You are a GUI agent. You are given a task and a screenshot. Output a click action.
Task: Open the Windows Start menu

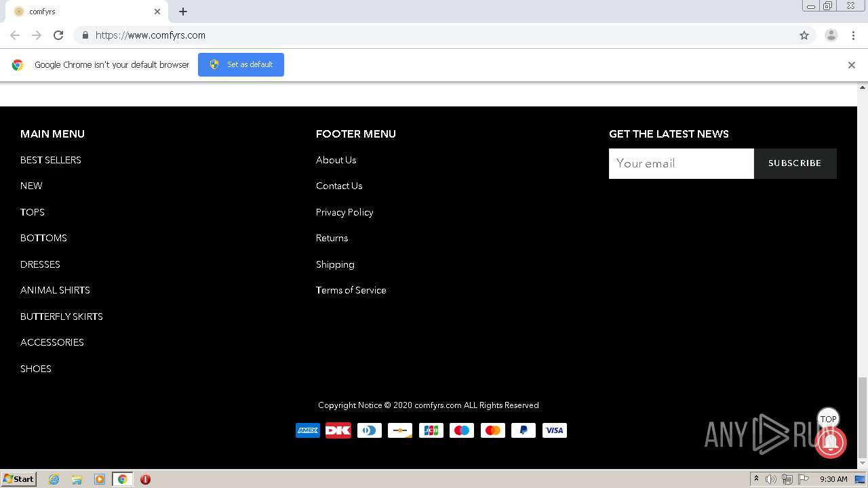click(19, 479)
